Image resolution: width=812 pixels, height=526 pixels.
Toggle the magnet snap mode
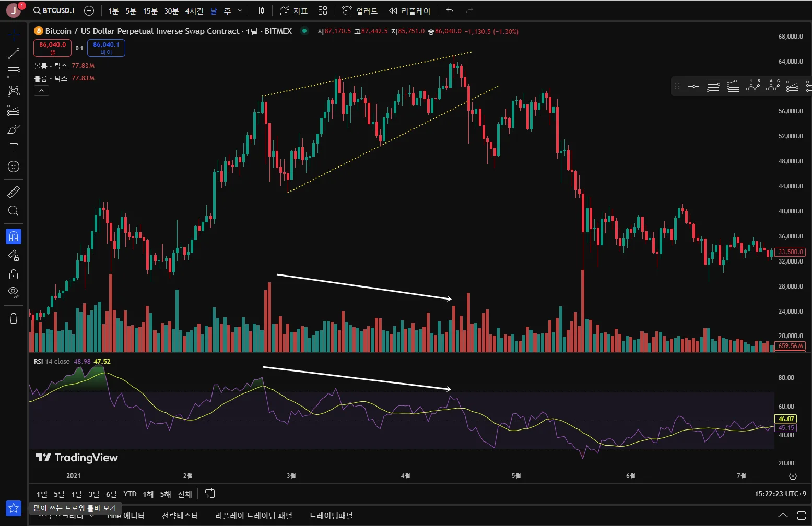pyautogui.click(x=14, y=236)
